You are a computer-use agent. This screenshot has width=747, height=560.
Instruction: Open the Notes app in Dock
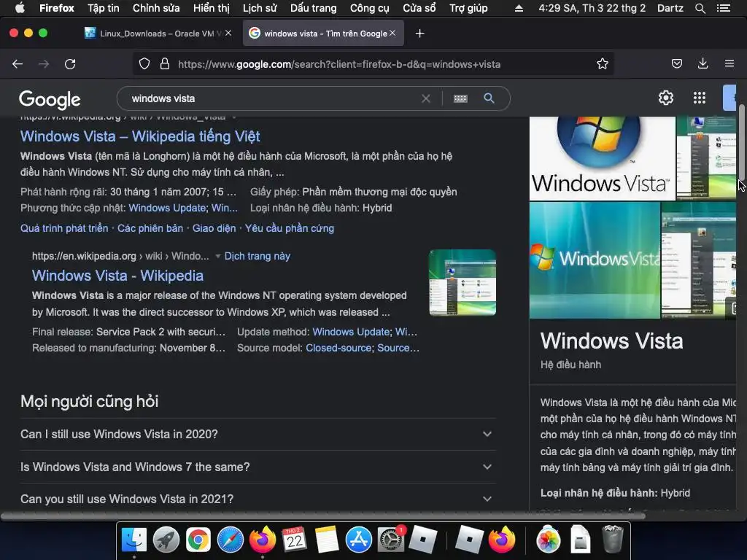(326, 540)
